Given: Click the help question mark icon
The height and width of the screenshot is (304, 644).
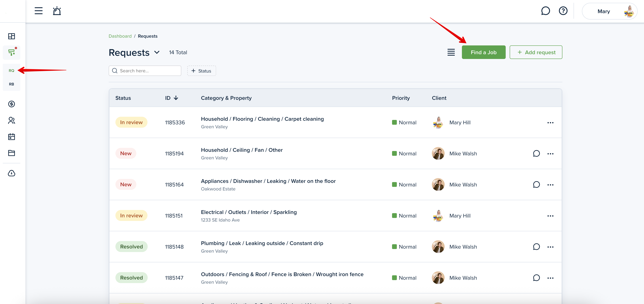Looking at the screenshot, I should (x=563, y=11).
